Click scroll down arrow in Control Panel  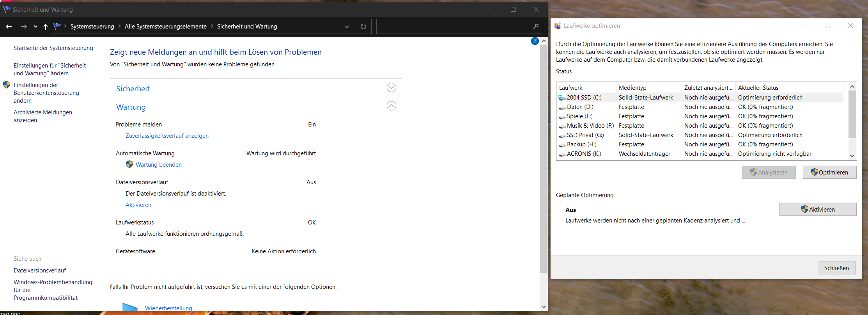tap(544, 307)
